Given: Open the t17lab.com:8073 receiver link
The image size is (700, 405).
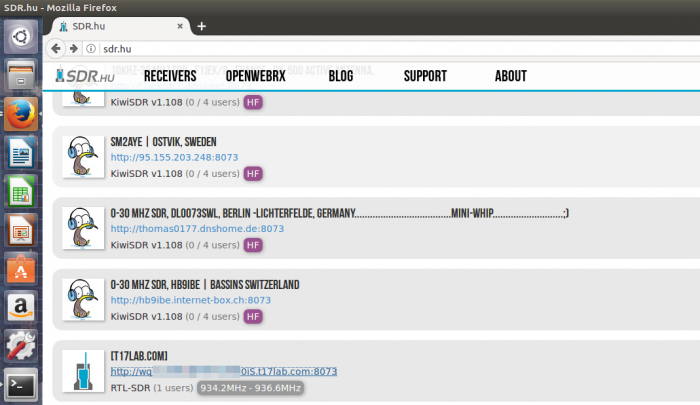Looking at the screenshot, I should (x=224, y=372).
